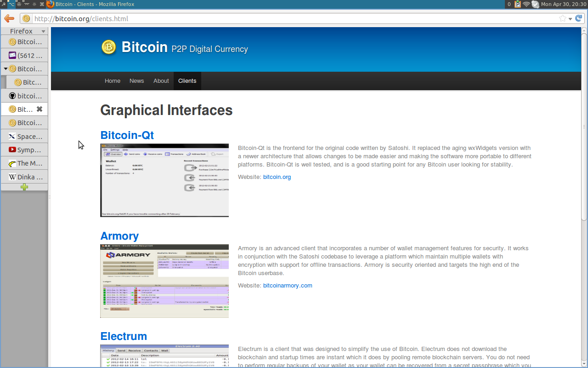
Task: Click the Wi-Fi icon in the system tray
Action: (x=526, y=4)
